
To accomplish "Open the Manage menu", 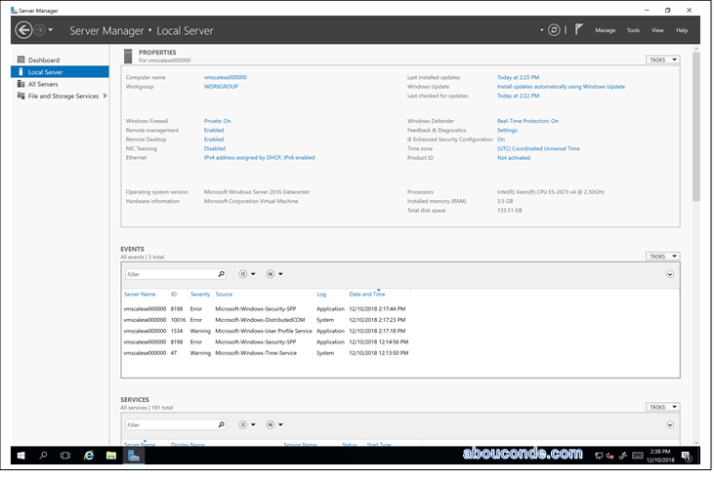I will click(x=605, y=30).
